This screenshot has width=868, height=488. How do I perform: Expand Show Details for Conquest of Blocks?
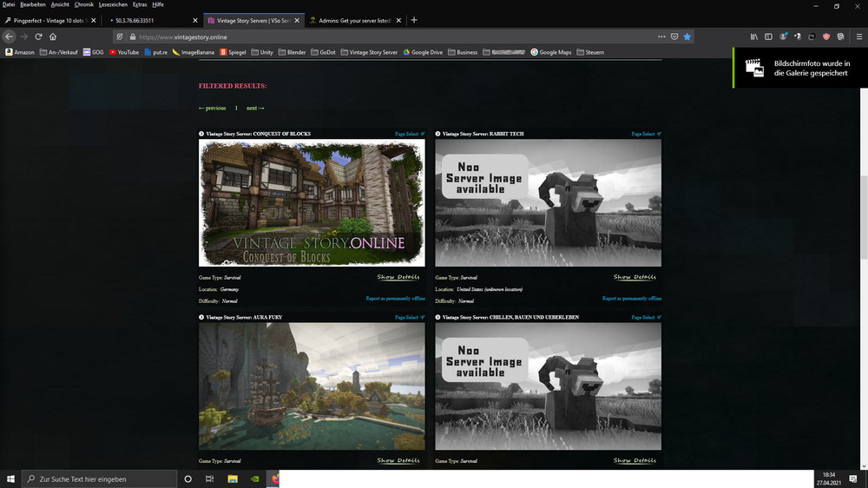click(398, 277)
